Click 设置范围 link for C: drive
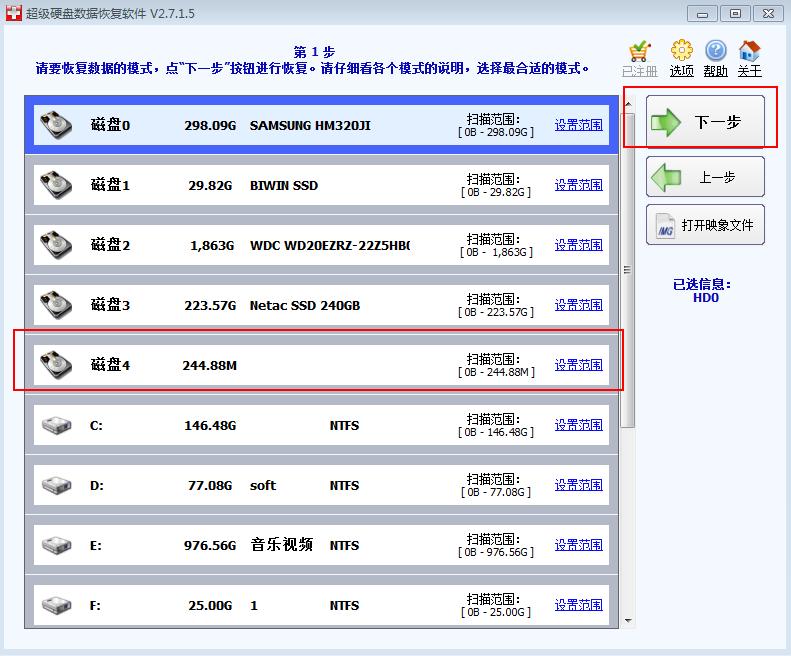This screenshot has height=656, width=791. [x=579, y=425]
